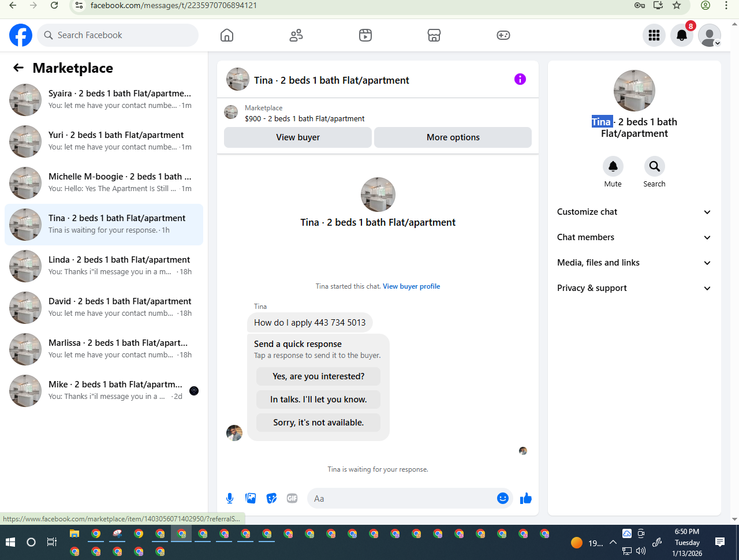Toggle the purple conversation info icon

pos(520,79)
